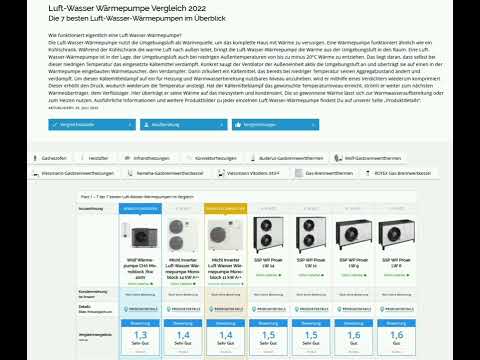
Task: Open the Michl Inverter Monoblock 14 kW title
Action: [x=183, y=268]
